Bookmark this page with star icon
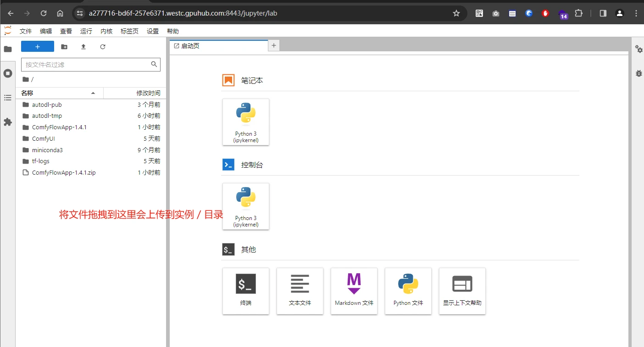Viewport: 644px width, 347px height. [456, 13]
